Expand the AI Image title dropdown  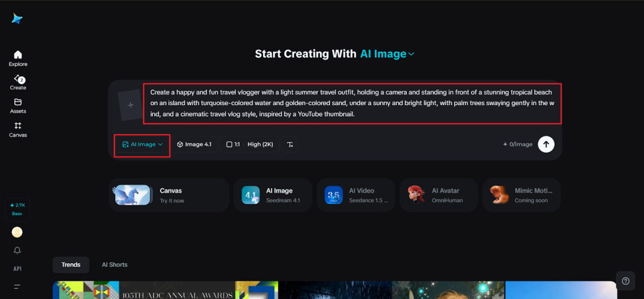click(387, 54)
